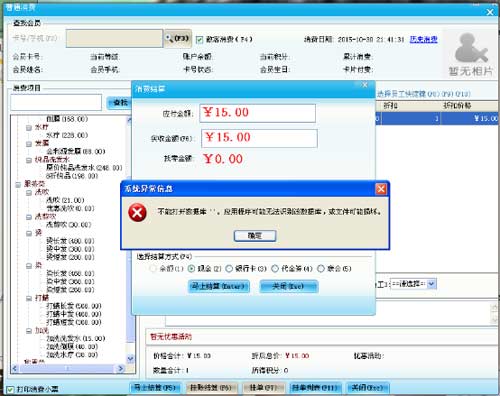Image resolution: width=500 pixels, height=396 pixels.
Task: Click main window 关闭 (Esc) bottom button
Action: [368, 388]
